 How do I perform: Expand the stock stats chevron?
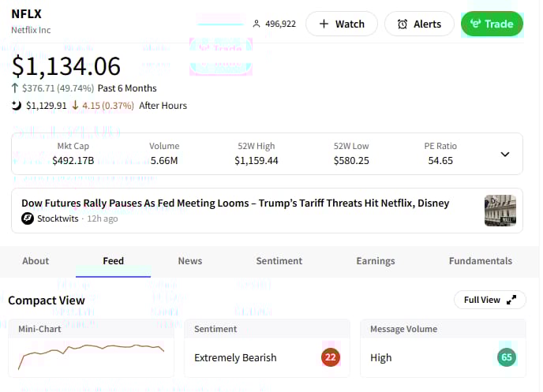pyautogui.click(x=505, y=154)
